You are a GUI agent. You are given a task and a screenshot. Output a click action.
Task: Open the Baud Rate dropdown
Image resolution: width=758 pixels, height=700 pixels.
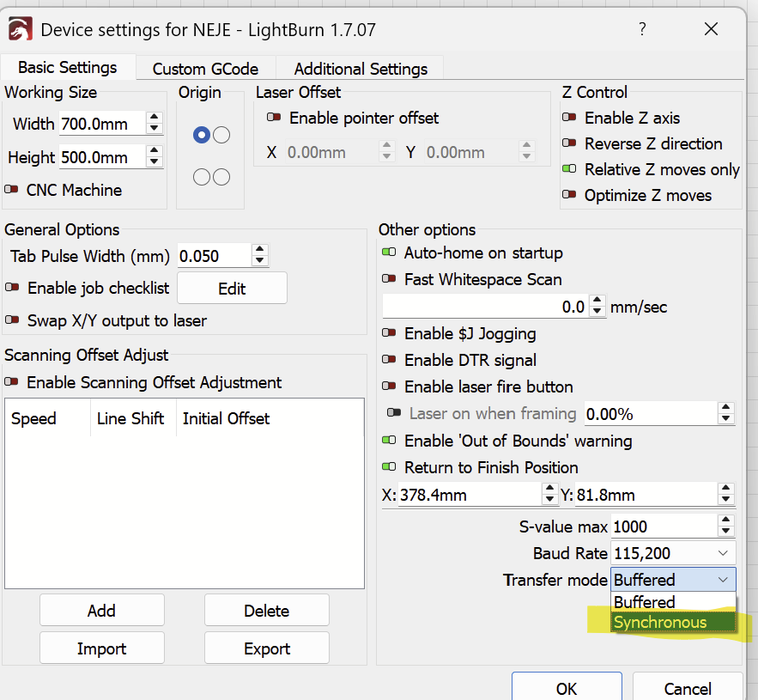[673, 553]
